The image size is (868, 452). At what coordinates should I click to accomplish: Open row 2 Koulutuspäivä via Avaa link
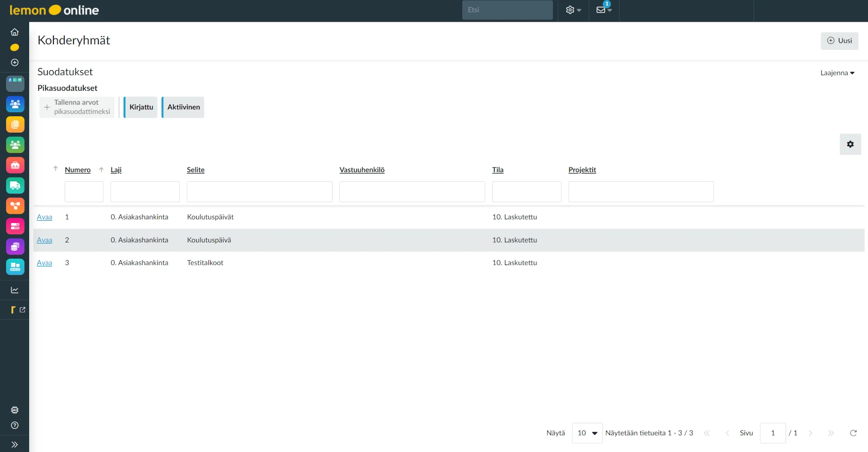click(44, 240)
